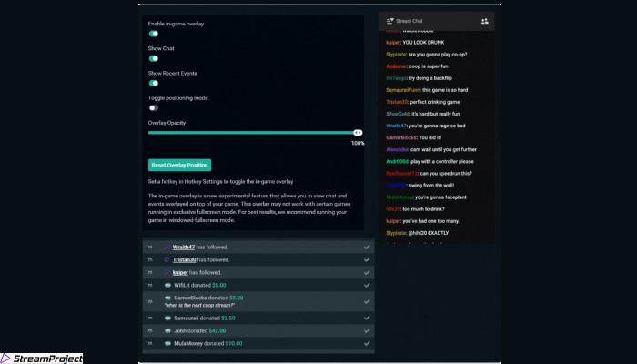The width and height of the screenshot is (637, 364).
Task: Click the $10.00 amount from MulaMoney
Action: coord(234,343)
